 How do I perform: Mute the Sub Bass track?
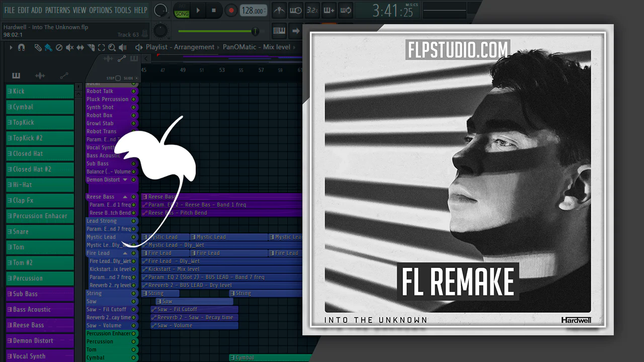point(134,164)
